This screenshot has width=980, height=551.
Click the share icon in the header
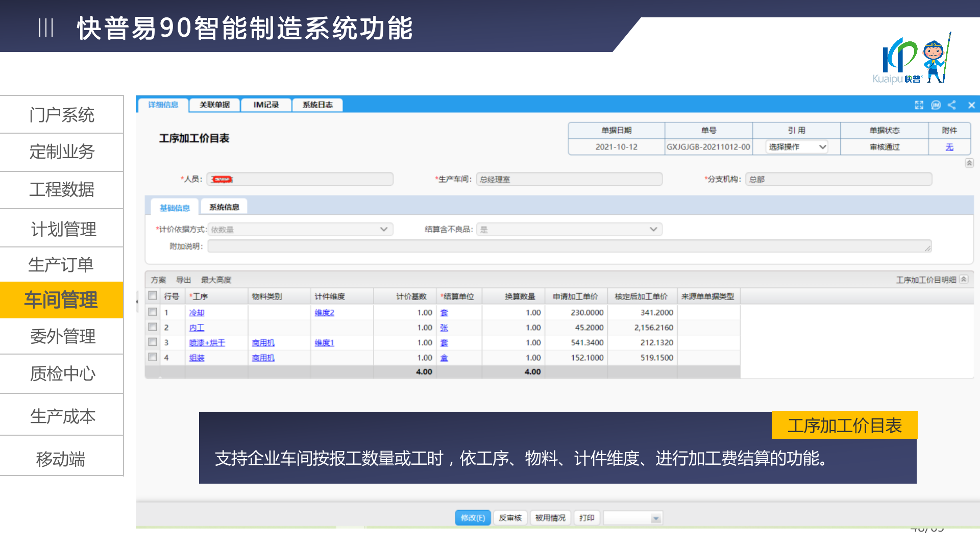point(952,105)
